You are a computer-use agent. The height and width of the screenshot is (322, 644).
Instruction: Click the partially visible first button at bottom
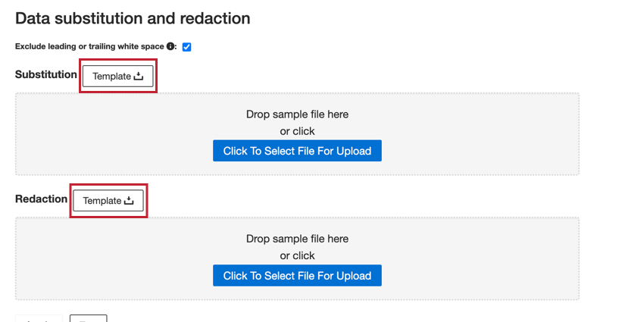pyautogui.click(x=39, y=320)
